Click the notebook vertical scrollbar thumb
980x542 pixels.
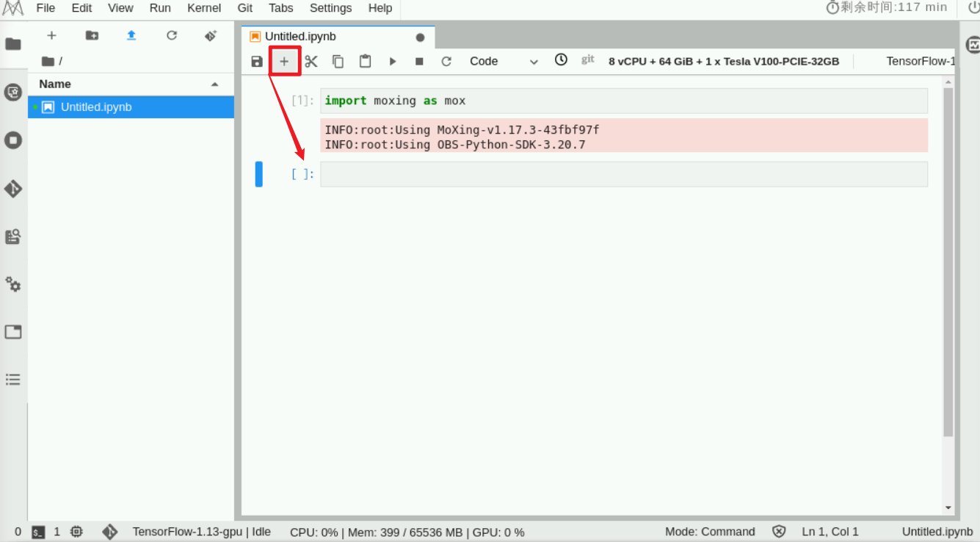coord(948,262)
